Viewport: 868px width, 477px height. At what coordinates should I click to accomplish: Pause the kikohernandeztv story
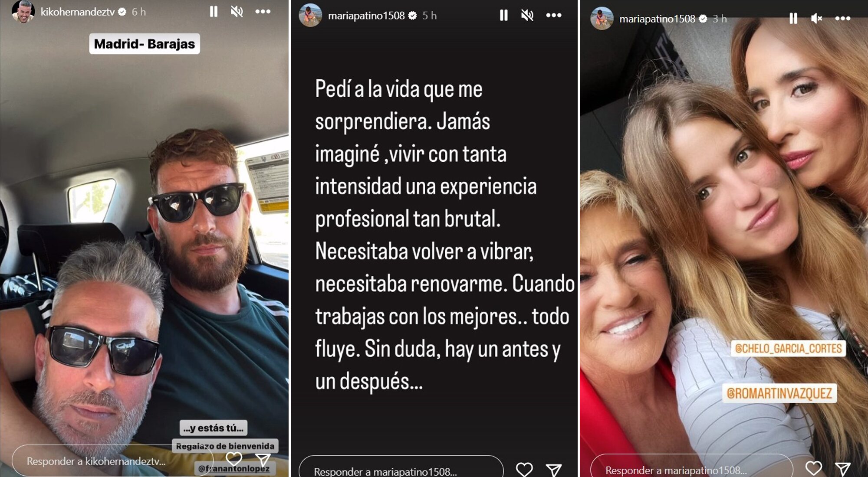[x=214, y=12]
